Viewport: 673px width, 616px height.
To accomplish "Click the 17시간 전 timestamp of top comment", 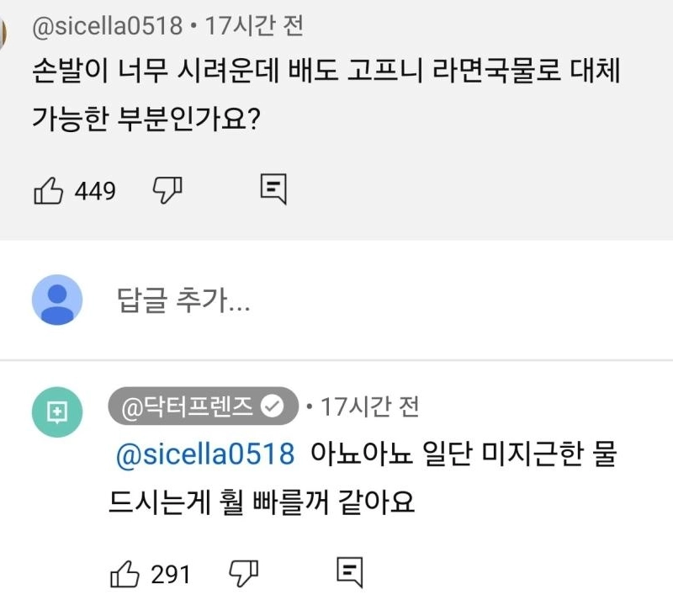I will point(254,27).
